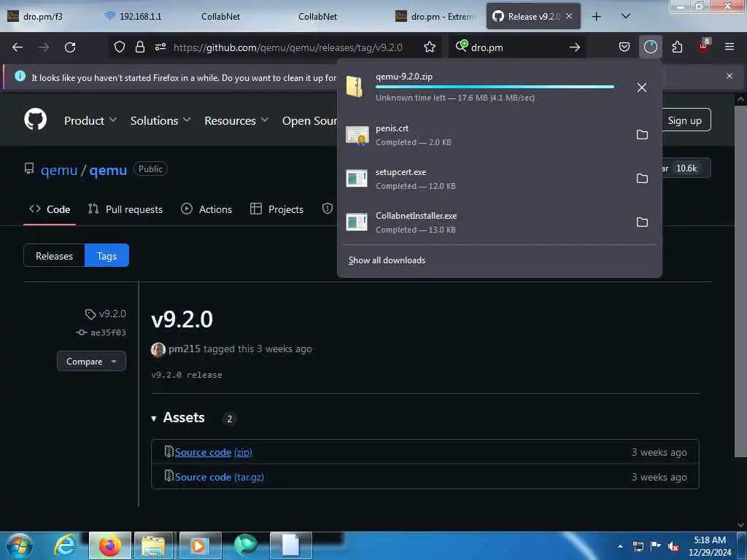
Task: Reload the current page
Action: [70, 47]
